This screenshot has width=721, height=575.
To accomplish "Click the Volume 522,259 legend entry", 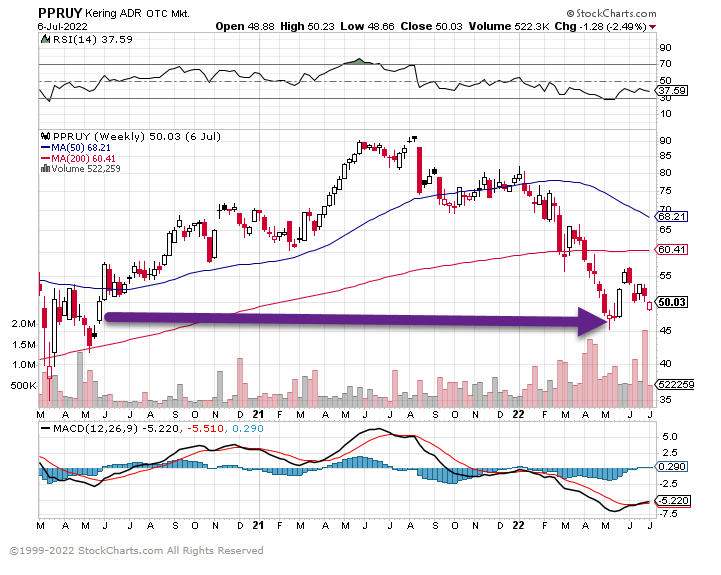I will [x=86, y=169].
